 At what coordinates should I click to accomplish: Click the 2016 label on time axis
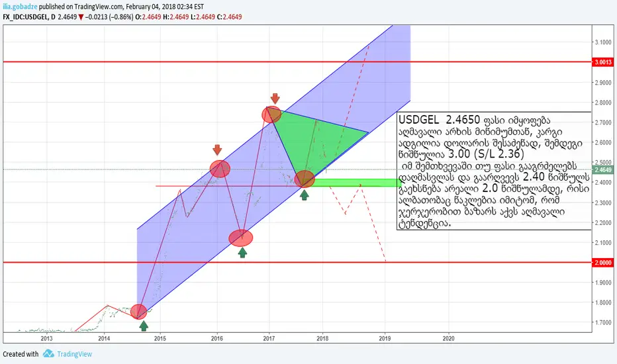217,338
